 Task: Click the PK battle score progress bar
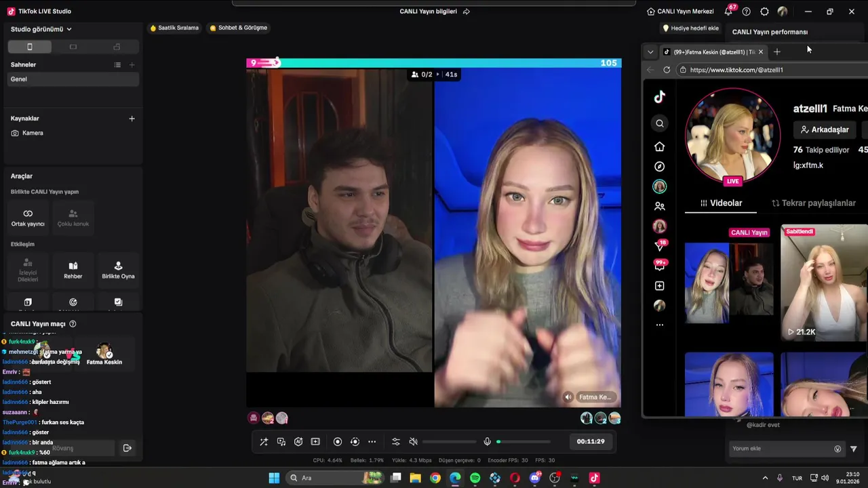434,63
